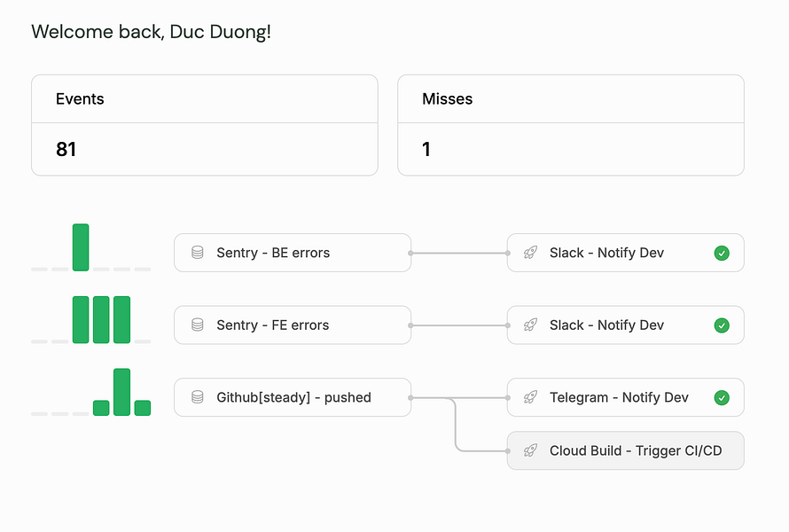This screenshot has height=532, width=789.
Task: Click database icon beside Github[steady] - pushed
Action: tap(198, 397)
